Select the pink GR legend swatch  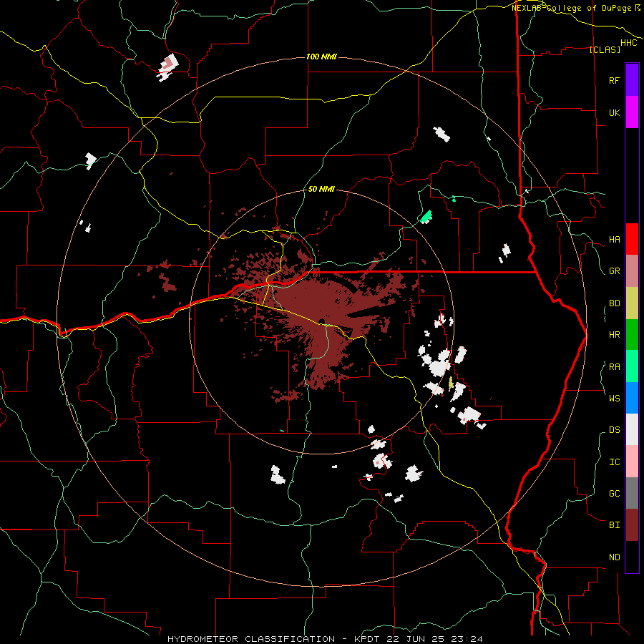pyautogui.click(x=632, y=271)
